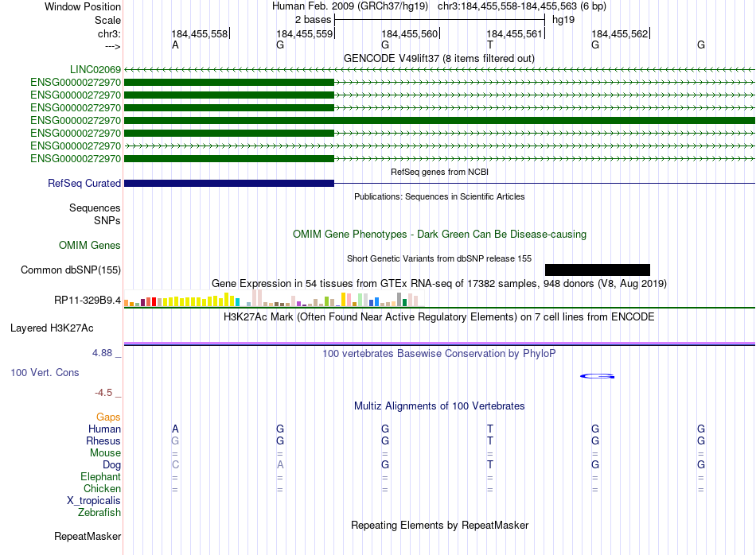Screen dimensions: 756x555
Task: Click the 'RefSeq genes from NCBI' title
Action: (440, 172)
